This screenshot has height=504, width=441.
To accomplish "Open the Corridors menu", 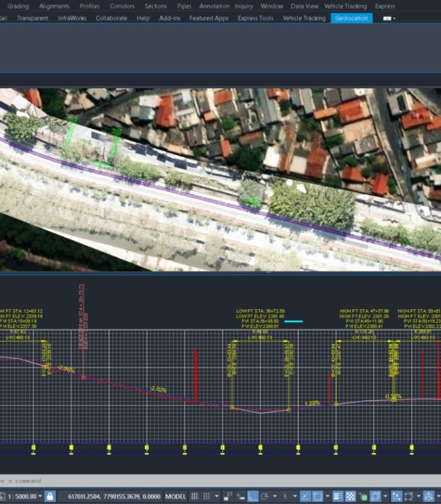I will [122, 6].
